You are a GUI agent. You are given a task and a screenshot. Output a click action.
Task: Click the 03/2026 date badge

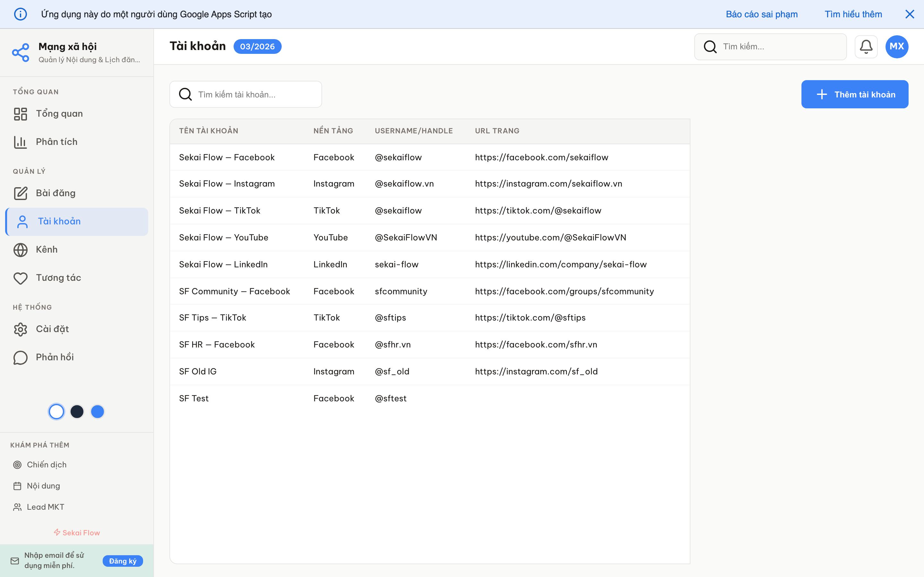coord(257,46)
